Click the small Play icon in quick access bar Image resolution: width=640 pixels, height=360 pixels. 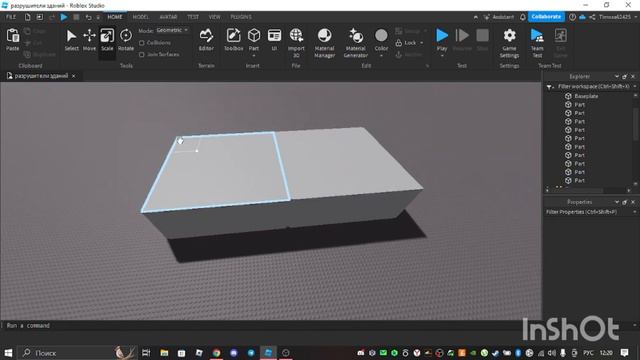click(x=64, y=17)
